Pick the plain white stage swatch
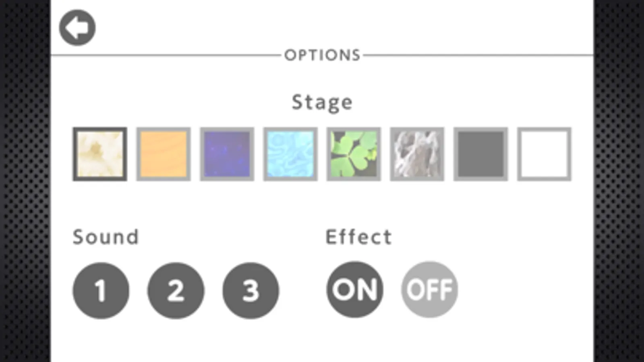This screenshot has height=362, width=644. pyautogui.click(x=544, y=154)
